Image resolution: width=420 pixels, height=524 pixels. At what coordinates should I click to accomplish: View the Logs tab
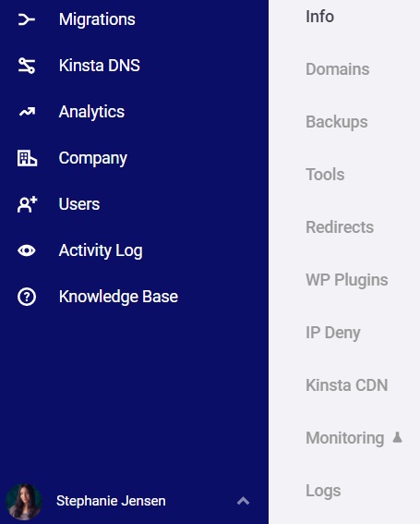pos(323,491)
